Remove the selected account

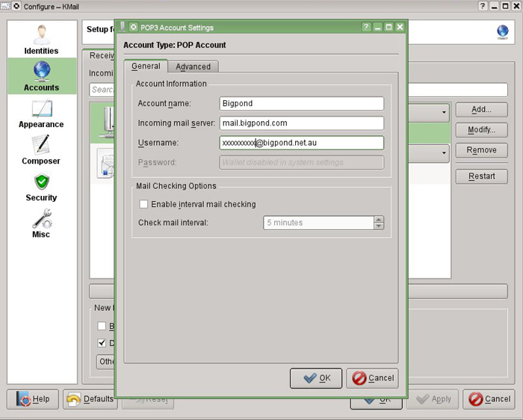point(481,150)
